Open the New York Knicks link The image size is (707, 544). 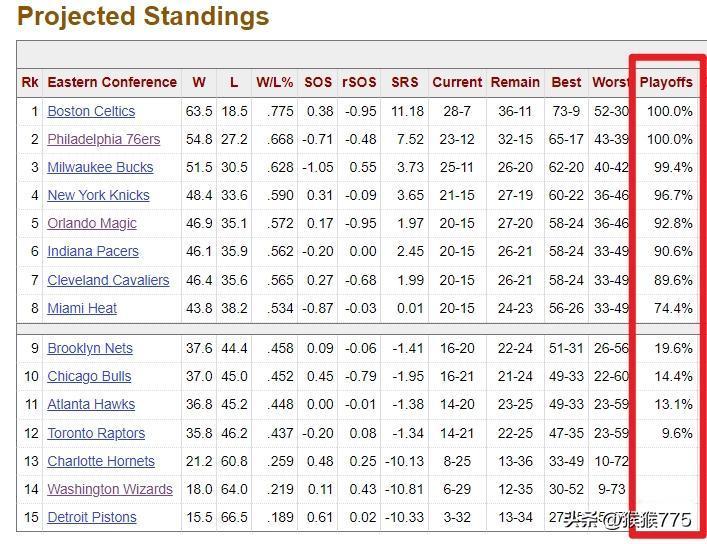tap(98, 195)
